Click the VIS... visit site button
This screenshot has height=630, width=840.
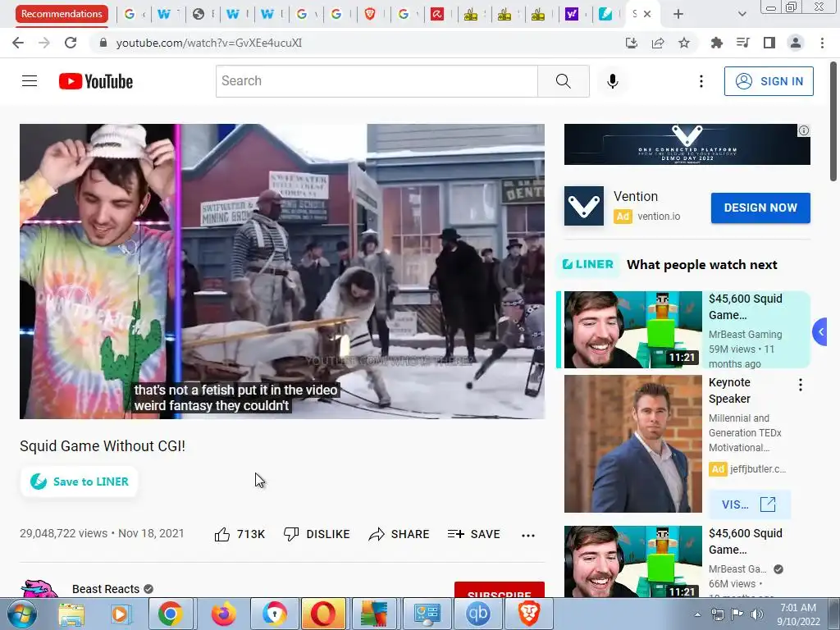tap(749, 504)
